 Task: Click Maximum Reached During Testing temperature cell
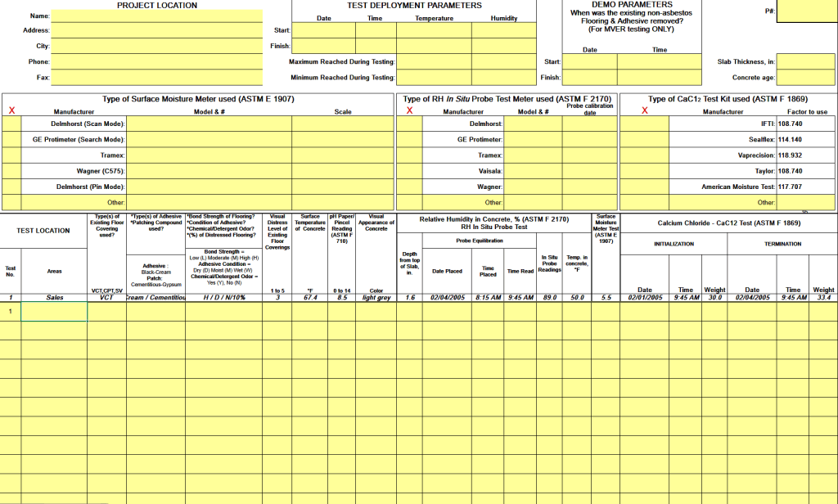point(434,62)
